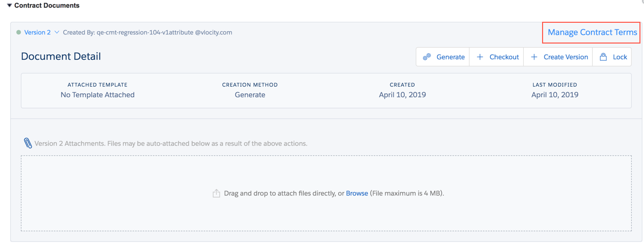
Task: Click the 'Created By' user text
Action: point(148,32)
